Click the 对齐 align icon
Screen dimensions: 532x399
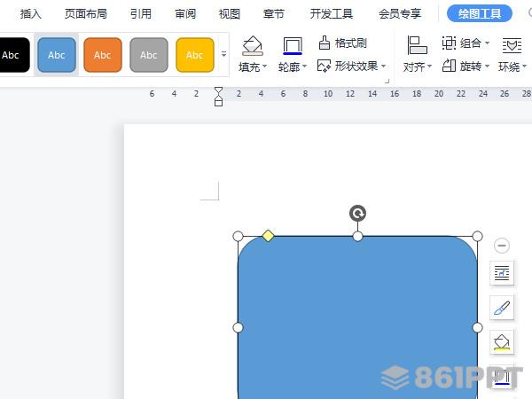[x=417, y=45]
